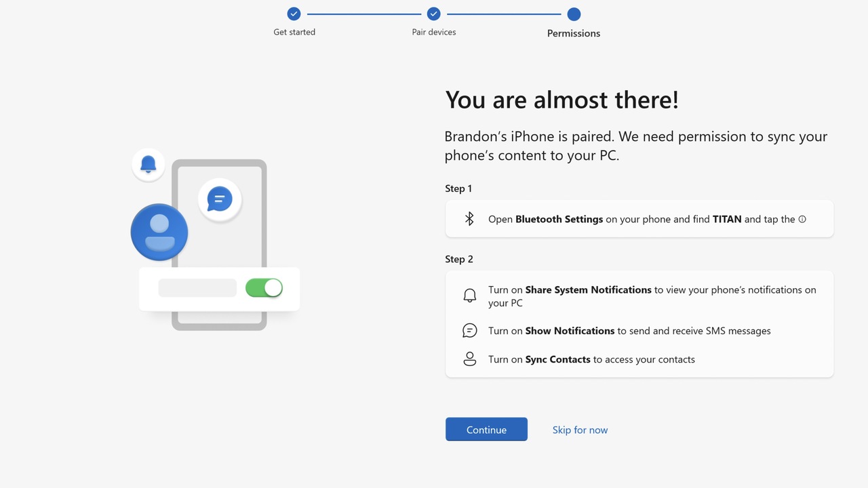Select the Permissions step label
The width and height of the screenshot is (868, 488).
pyautogui.click(x=574, y=33)
